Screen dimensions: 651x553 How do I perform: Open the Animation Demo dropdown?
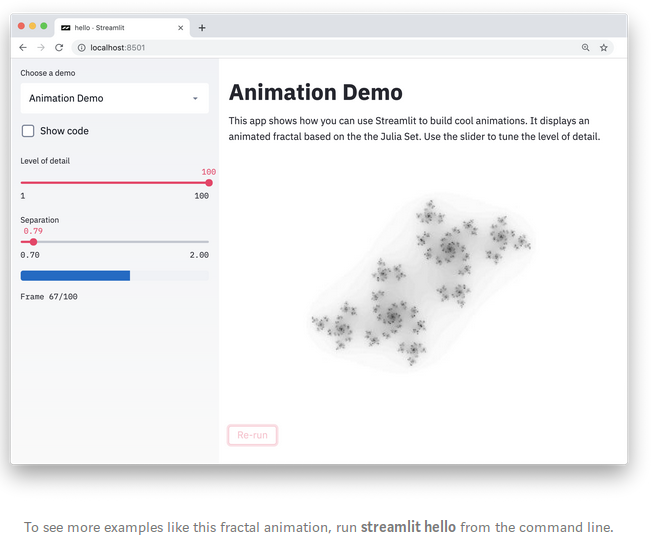[x=115, y=98]
